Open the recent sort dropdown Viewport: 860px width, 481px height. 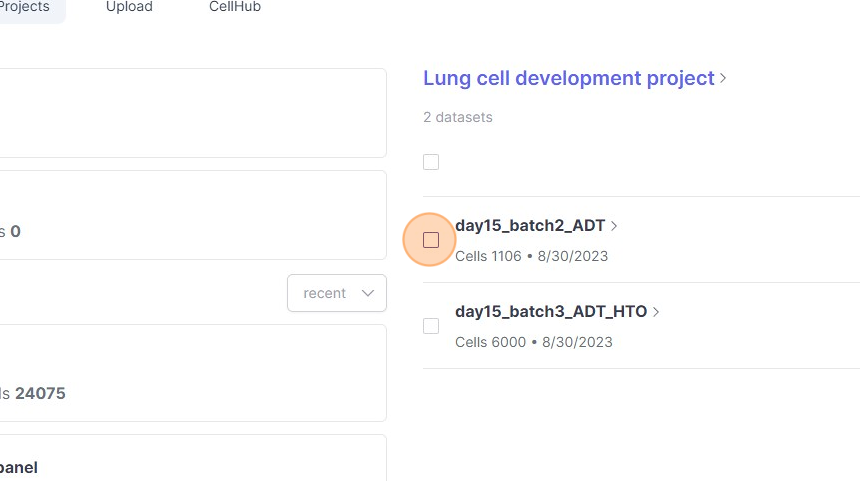(336, 293)
